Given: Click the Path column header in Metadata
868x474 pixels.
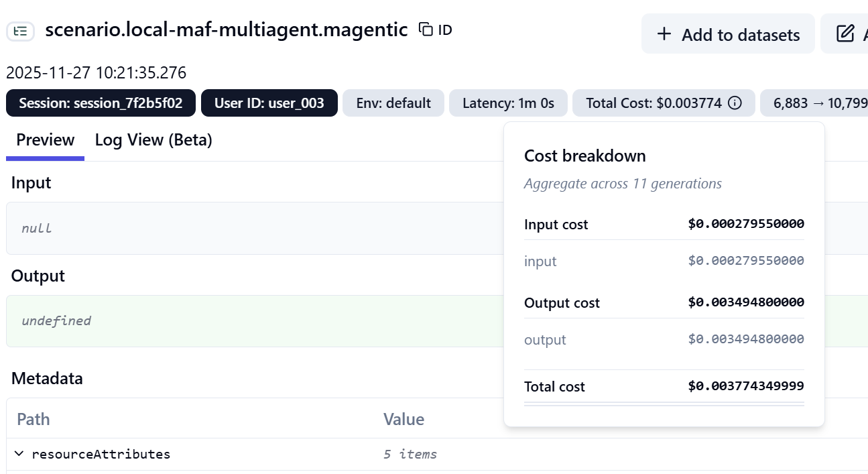Looking at the screenshot, I should [34, 419].
